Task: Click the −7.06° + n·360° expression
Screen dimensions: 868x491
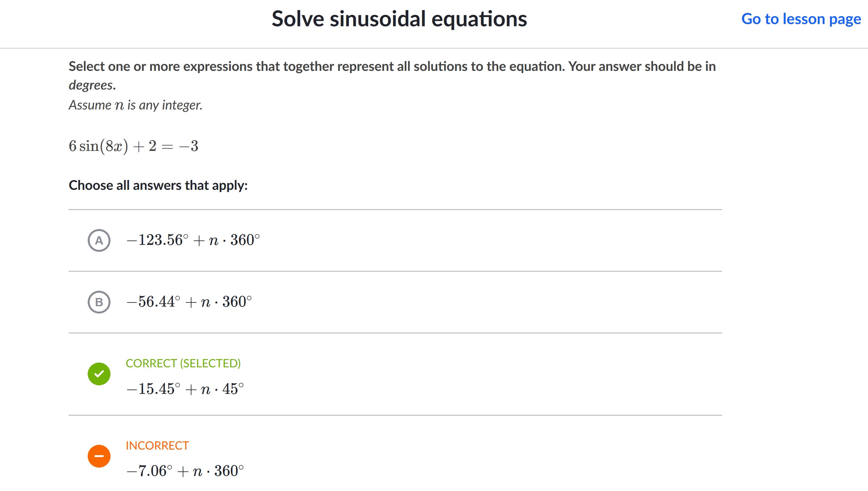Action: tap(185, 471)
